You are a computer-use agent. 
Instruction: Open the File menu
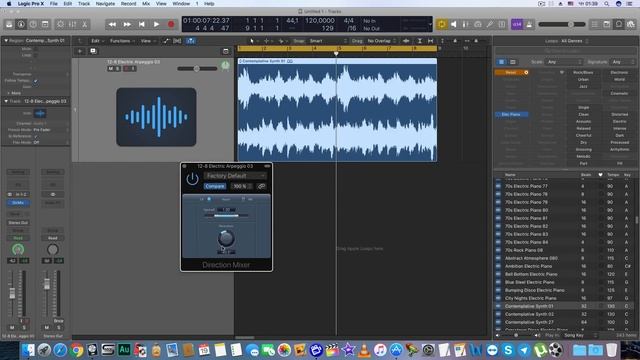(x=53, y=4)
